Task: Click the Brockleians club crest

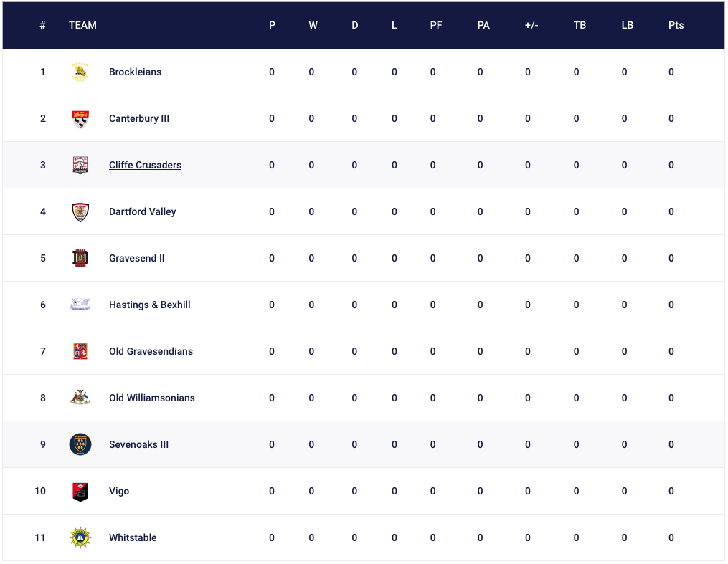Action: (x=80, y=72)
